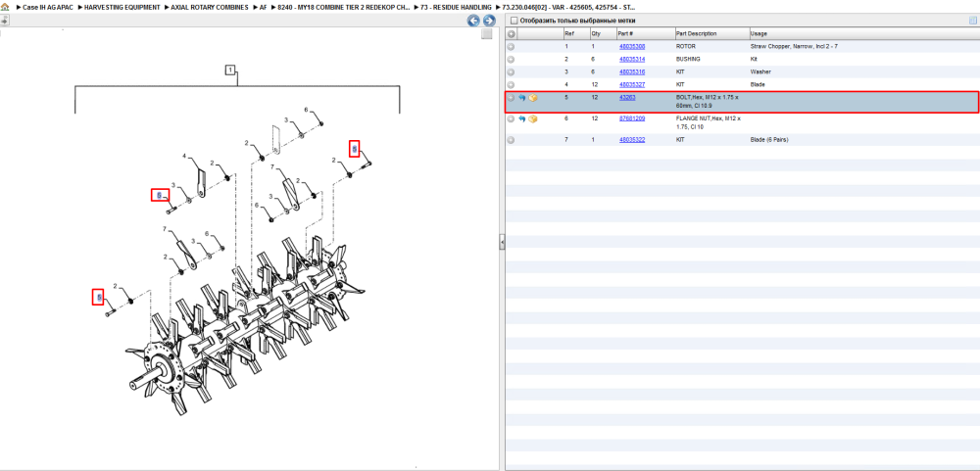Add BUSHING row using its circle icon
Image resolution: width=980 pixels, height=471 pixels.
(x=511, y=60)
